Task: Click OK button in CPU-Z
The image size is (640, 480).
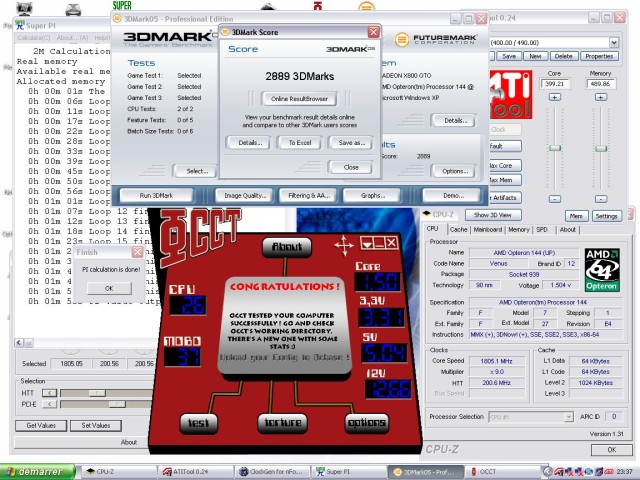Action: (611, 450)
